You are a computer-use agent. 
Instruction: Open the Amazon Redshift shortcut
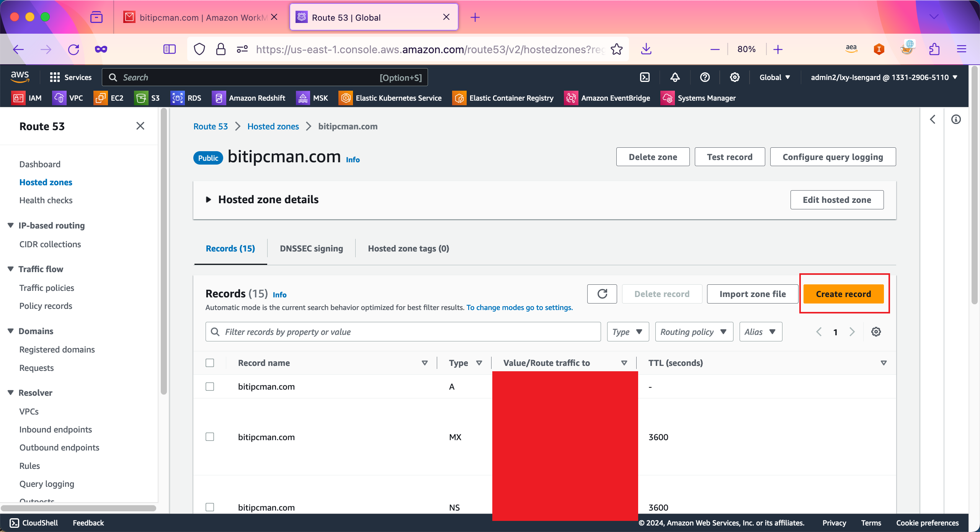(249, 98)
